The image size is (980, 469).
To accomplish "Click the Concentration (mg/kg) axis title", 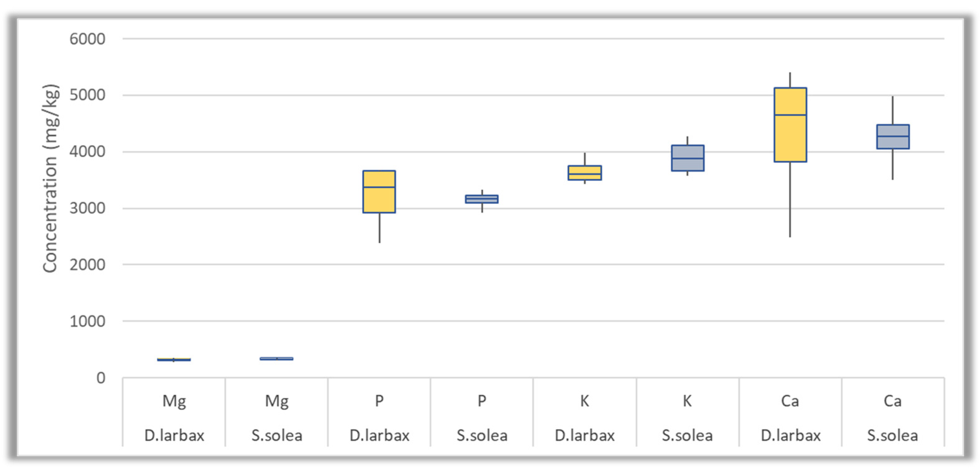I will point(50,178).
